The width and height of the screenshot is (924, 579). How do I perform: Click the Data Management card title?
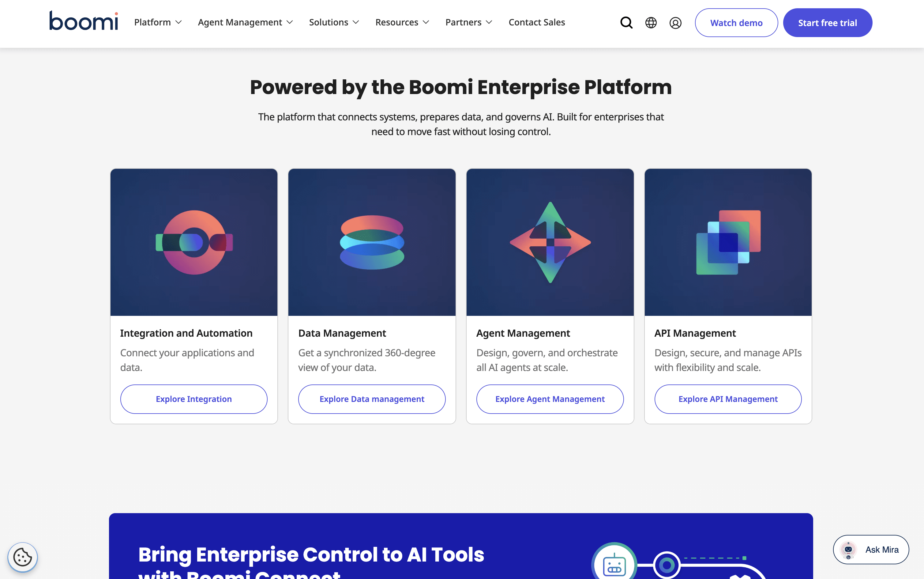click(342, 333)
